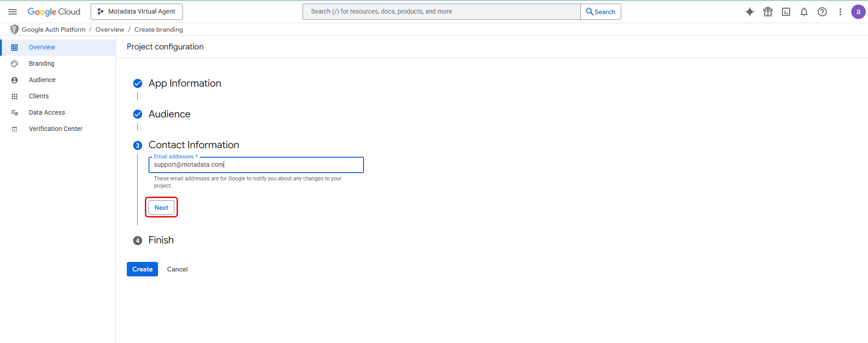Screen dimensions: 868x343
Task: Open the notifications bell
Action: click(804, 12)
